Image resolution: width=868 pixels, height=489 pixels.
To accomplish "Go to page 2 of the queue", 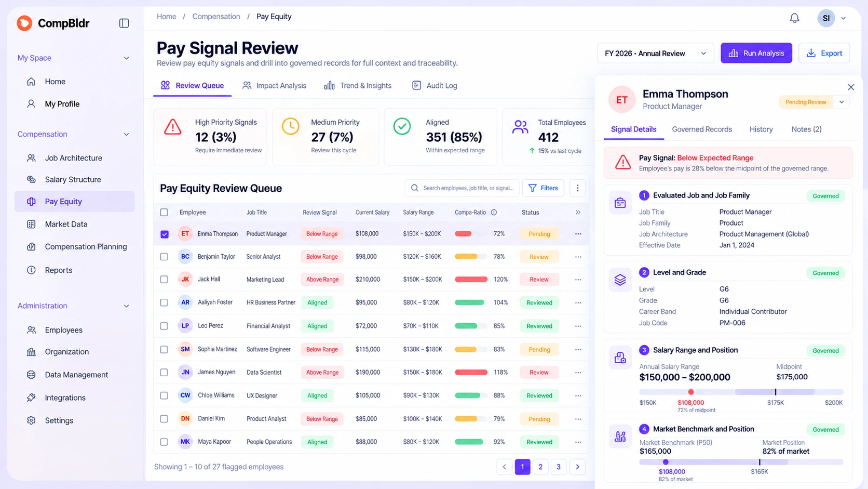I will [540, 467].
